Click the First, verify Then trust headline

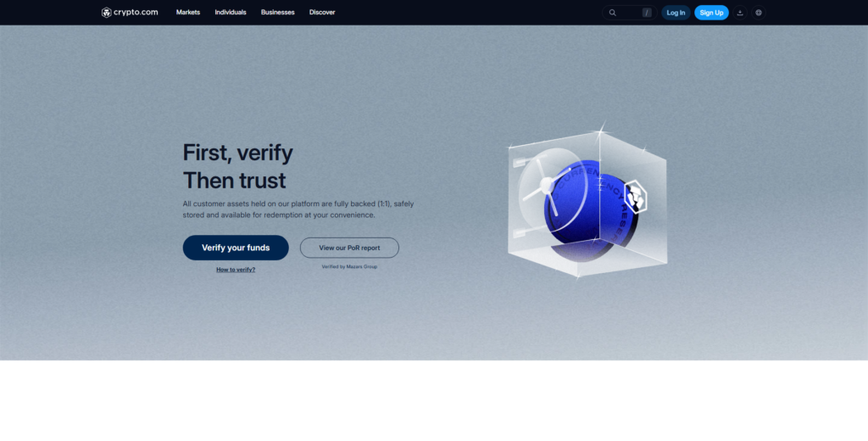(x=238, y=166)
